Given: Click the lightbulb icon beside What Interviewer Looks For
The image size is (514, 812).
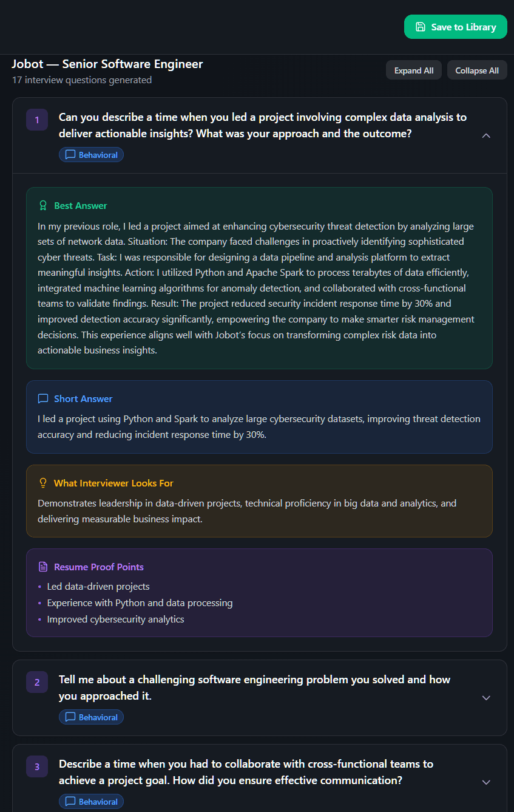Looking at the screenshot, I should point(43,483).
